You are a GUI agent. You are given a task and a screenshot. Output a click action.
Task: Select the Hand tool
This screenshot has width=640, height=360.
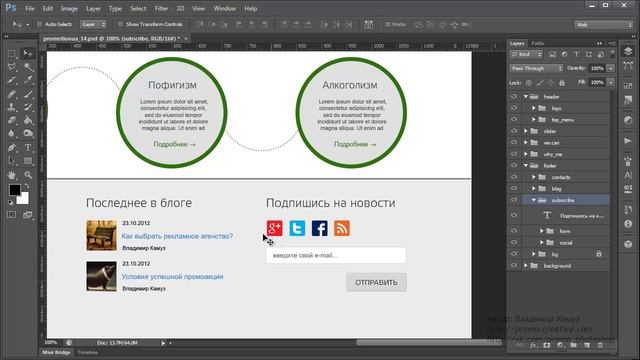12,175
